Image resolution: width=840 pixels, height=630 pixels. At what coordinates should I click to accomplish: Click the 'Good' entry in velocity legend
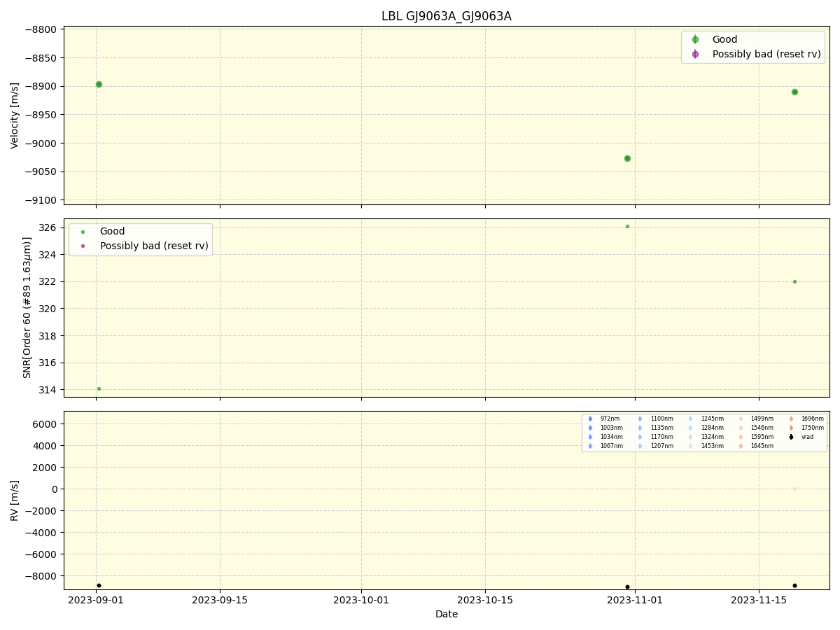[x=724, y=40]
